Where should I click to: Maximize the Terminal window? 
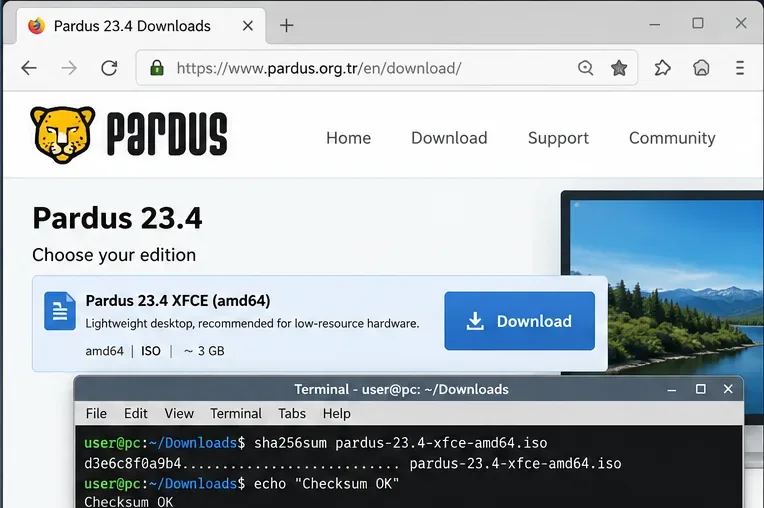(x=700, y=389)
